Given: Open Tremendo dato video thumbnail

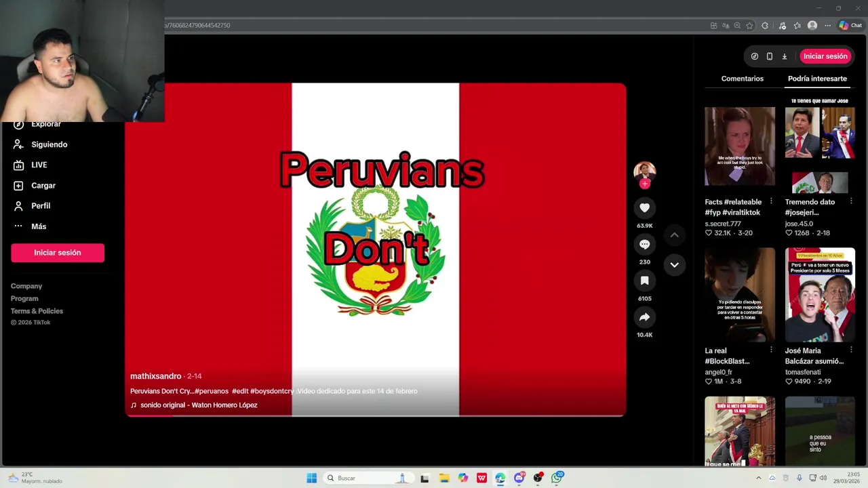Looking at the screenshot, I should [x=820, y=146].
